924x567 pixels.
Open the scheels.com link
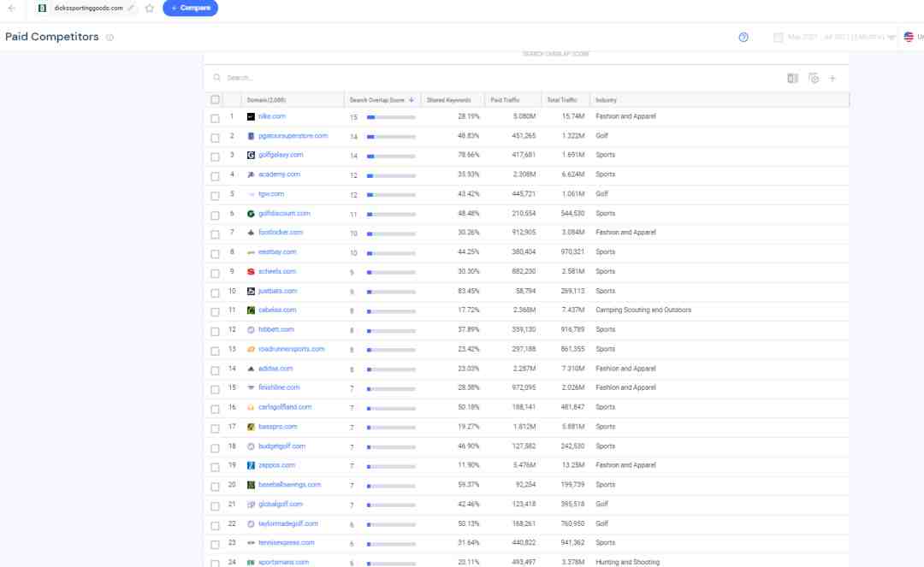pos(277,271)
